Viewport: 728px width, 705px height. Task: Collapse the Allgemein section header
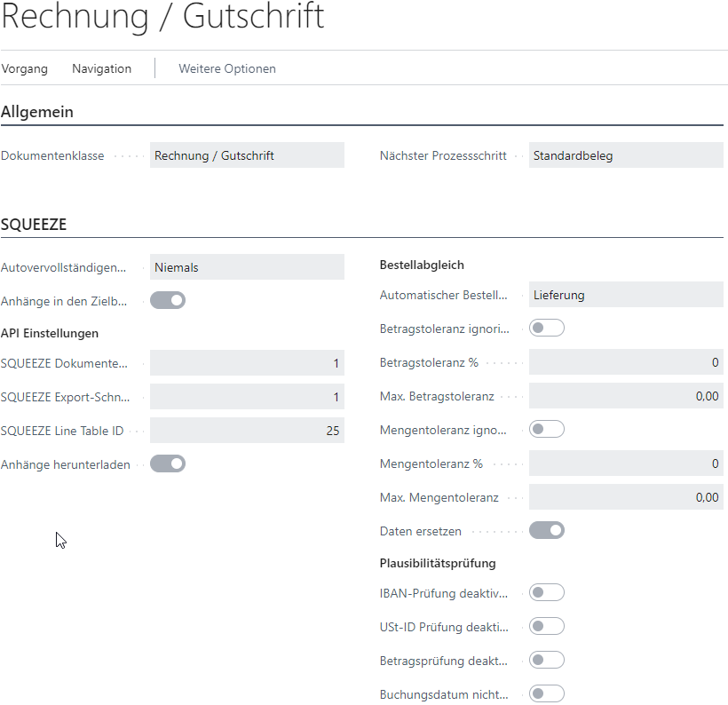tap(37, 112)
